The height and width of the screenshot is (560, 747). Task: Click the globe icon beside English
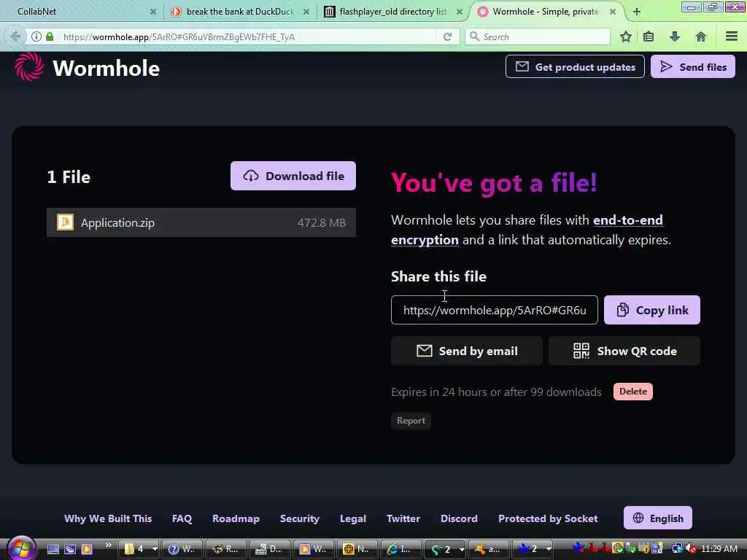pyautogui.click(x=638, y=518)
